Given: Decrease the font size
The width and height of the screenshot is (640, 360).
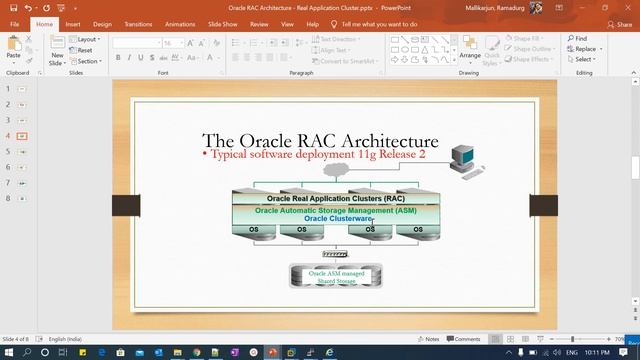Looking at the screenshot, I should 202,43.
